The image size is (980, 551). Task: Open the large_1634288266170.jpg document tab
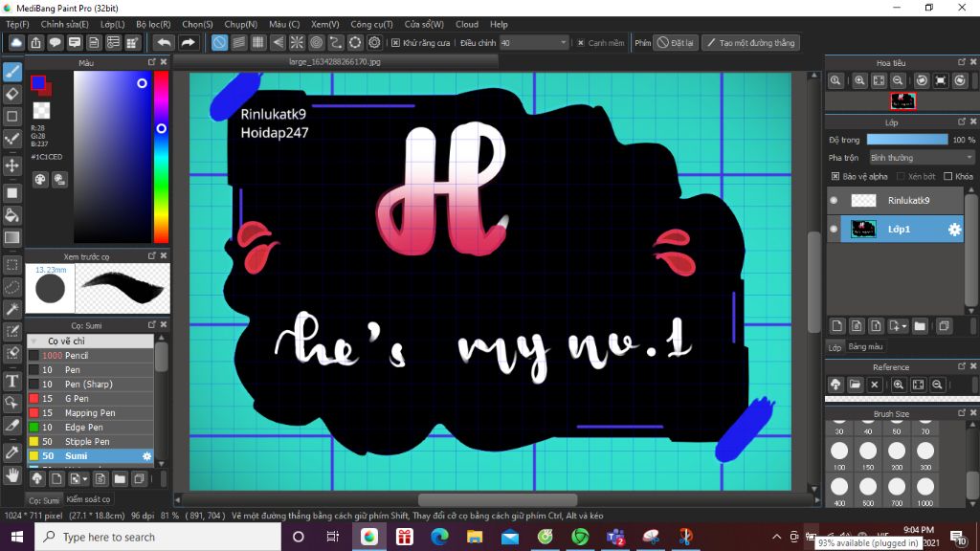[335, 62]
